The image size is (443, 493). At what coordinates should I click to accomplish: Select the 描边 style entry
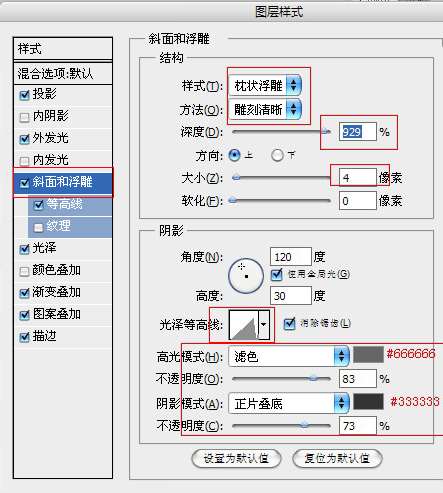pyautogui.click(x=63, y=336)
